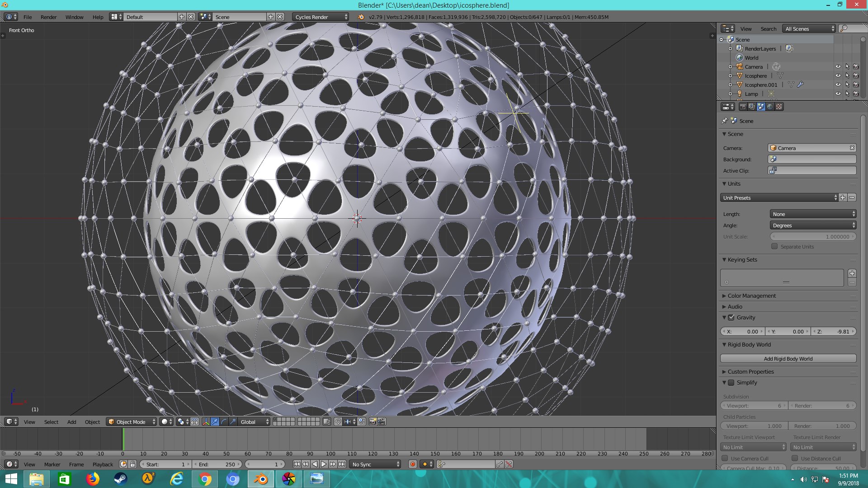
Task: Select the translate manipulator arrow
Action: point(215,422)
